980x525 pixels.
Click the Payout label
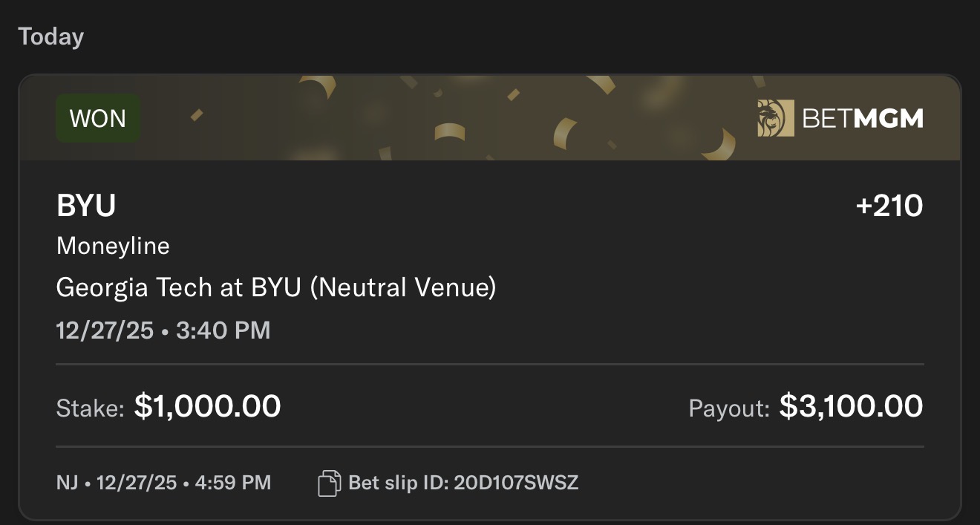729,408
